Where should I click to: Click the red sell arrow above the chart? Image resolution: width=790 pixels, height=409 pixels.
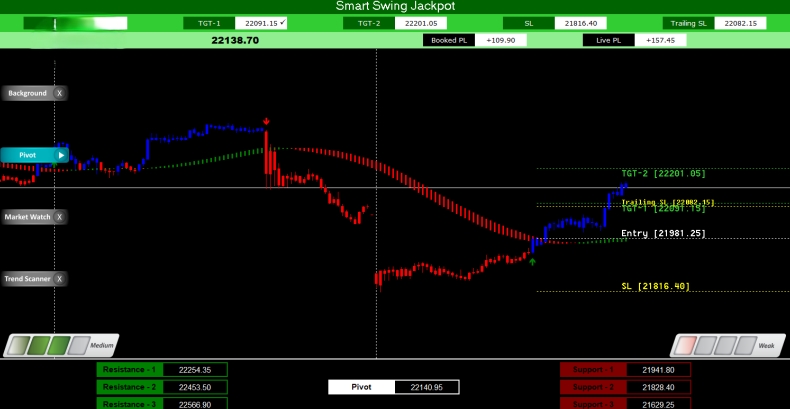click(x=266, y=122)
